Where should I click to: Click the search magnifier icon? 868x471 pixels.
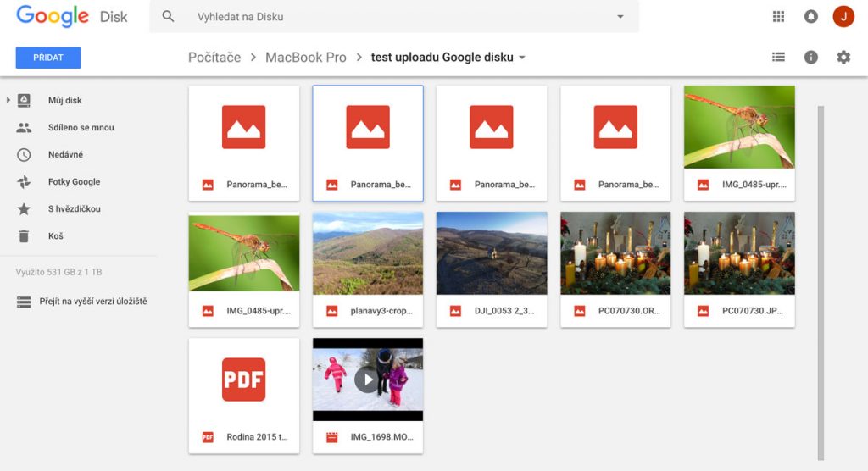[168, 16]
